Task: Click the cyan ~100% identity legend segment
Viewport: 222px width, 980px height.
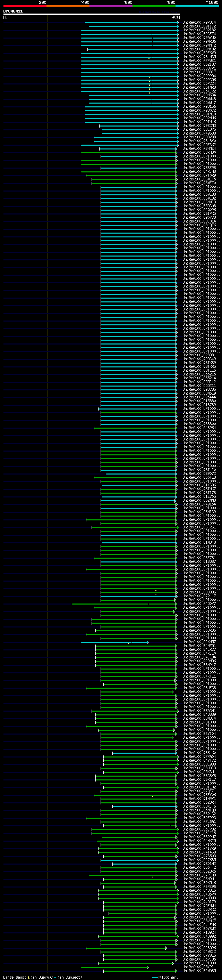Action: 197,6
